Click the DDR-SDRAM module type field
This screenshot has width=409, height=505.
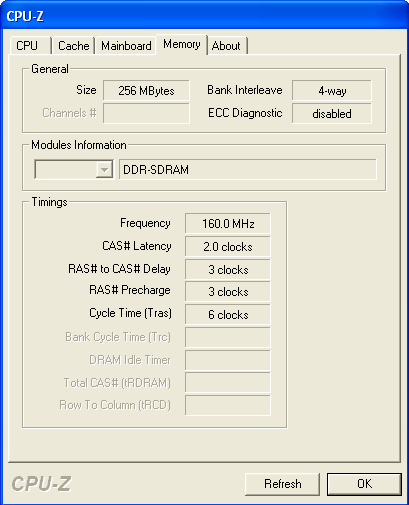248,169
